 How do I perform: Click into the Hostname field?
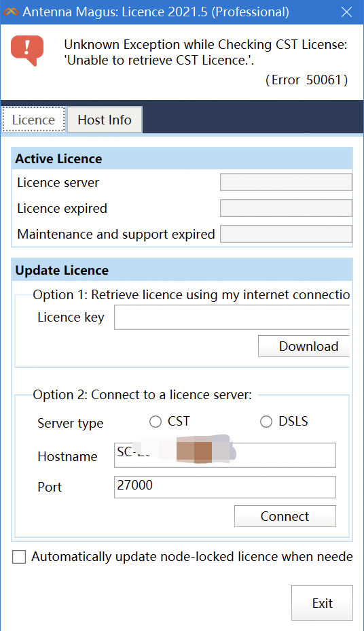pyautogui.click(x=225, y=455)
